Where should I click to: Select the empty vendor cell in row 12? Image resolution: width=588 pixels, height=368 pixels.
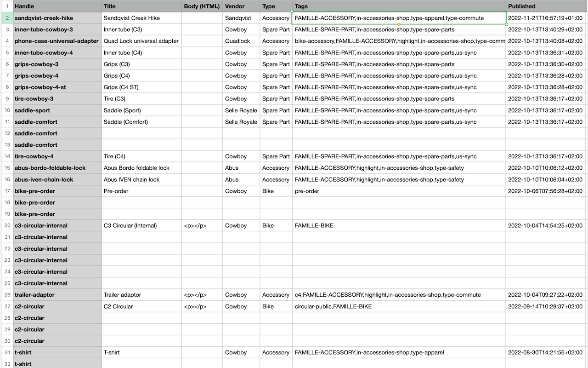click(x=241, y=133)
